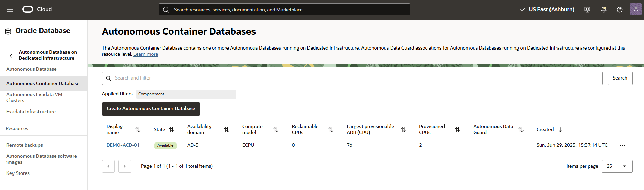Viewport: 644px width, 190px height.
Task: Sort by State column arrows
Action: [171, 130]
